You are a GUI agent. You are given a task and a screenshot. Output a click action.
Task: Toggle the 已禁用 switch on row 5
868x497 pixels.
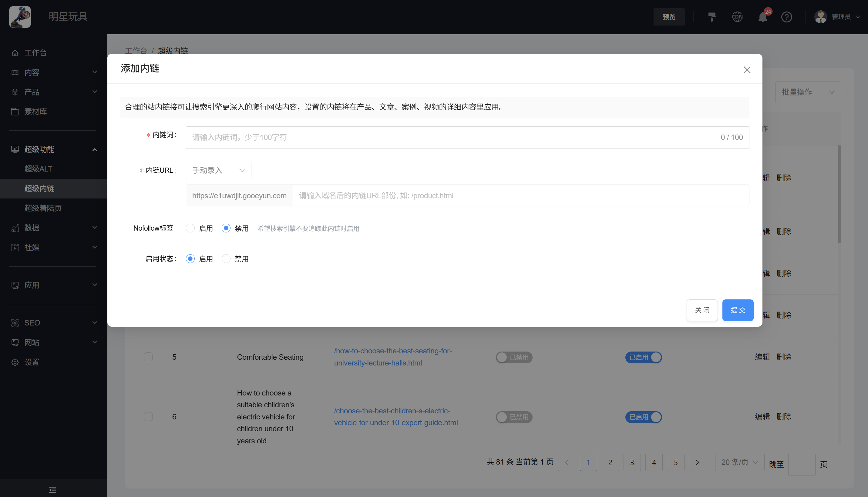tap(514, 357)
